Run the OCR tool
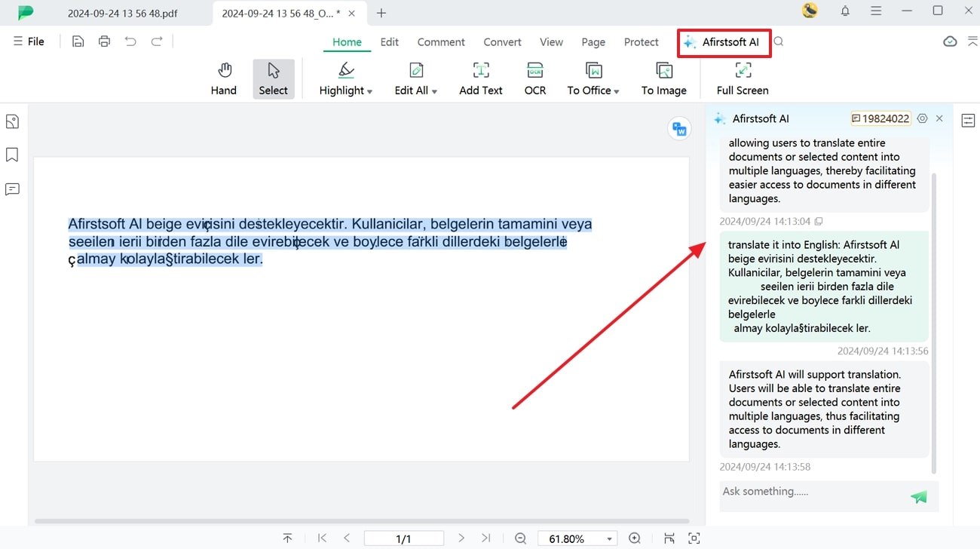Viewport: 980px width, 549px height. (x=535, y=79)
